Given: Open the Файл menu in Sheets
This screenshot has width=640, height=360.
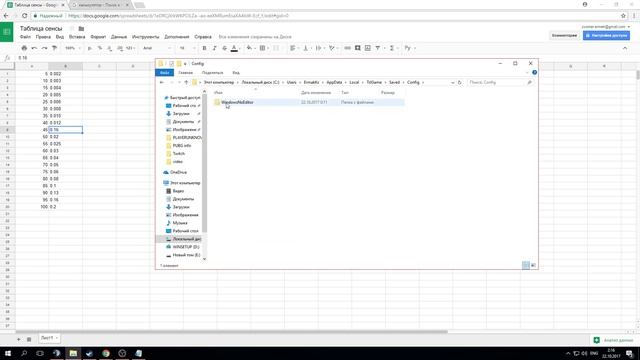Looking at the screenshot, I should tap(25, 37).
